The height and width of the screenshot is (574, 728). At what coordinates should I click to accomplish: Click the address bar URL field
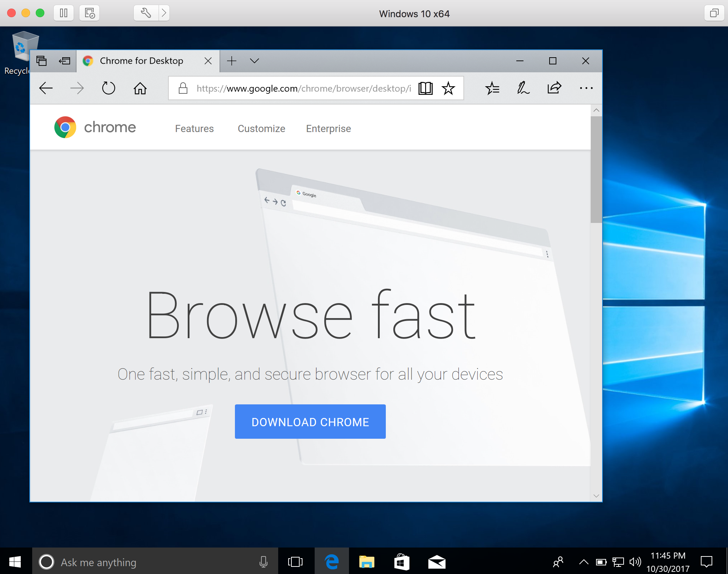click(x=304, y=88)
